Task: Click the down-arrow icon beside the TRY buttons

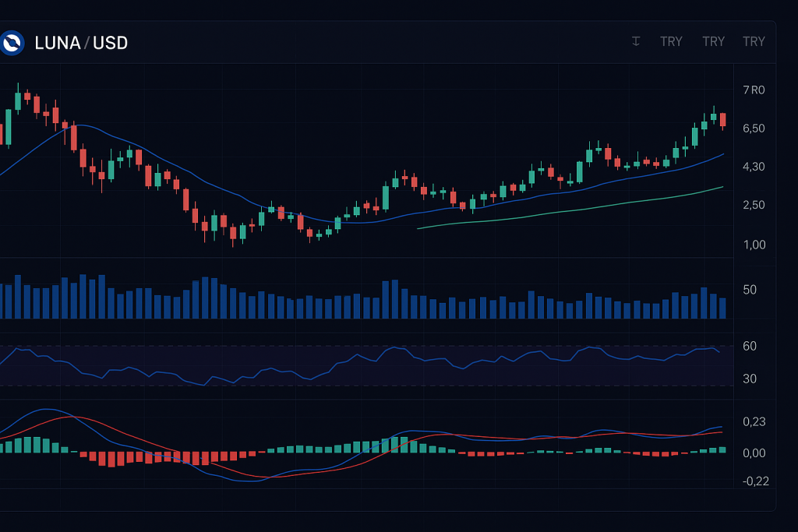Action: [636, 41]
